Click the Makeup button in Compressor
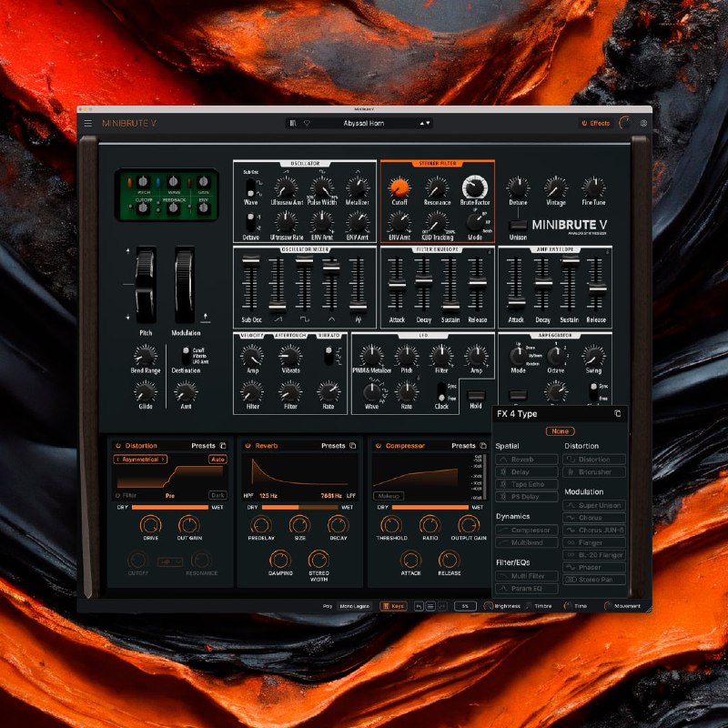This screenshot has width=728, height=728. [x=389, y=496]
